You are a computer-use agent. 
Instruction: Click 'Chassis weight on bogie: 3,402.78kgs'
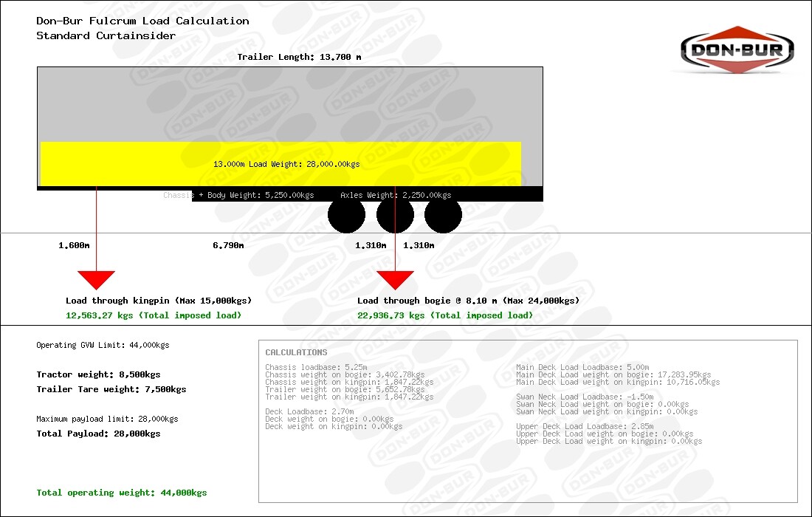point(345,374)
